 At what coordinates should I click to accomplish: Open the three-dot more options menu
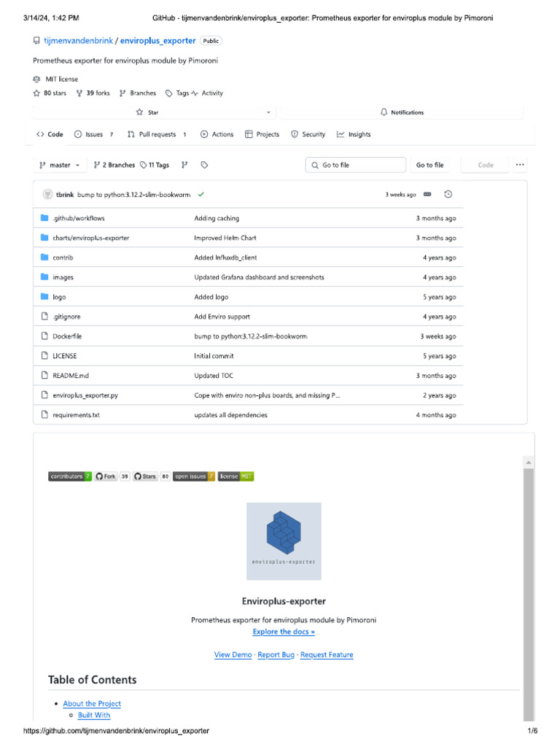tap(520, 165)
